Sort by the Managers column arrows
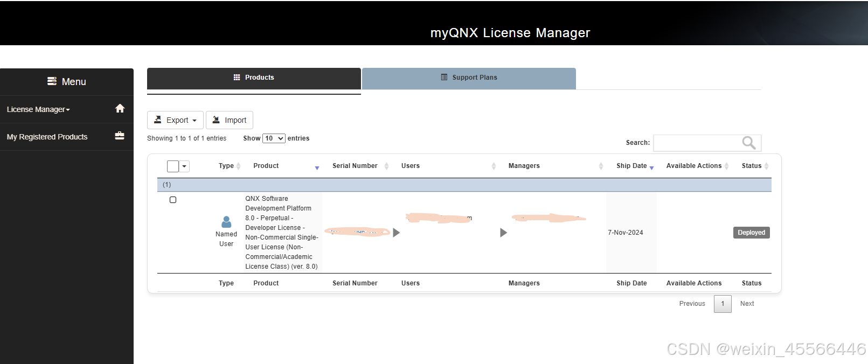Viewport: 868px width, 364px height. (601, 166)
